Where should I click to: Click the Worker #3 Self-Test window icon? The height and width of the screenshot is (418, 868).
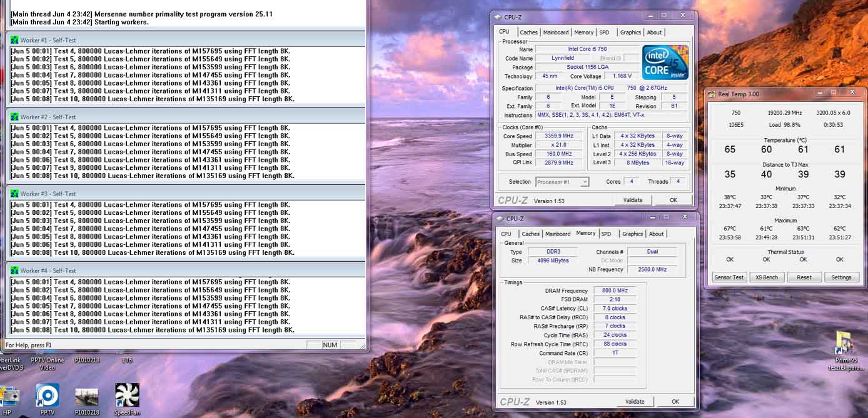coord(14,194)
